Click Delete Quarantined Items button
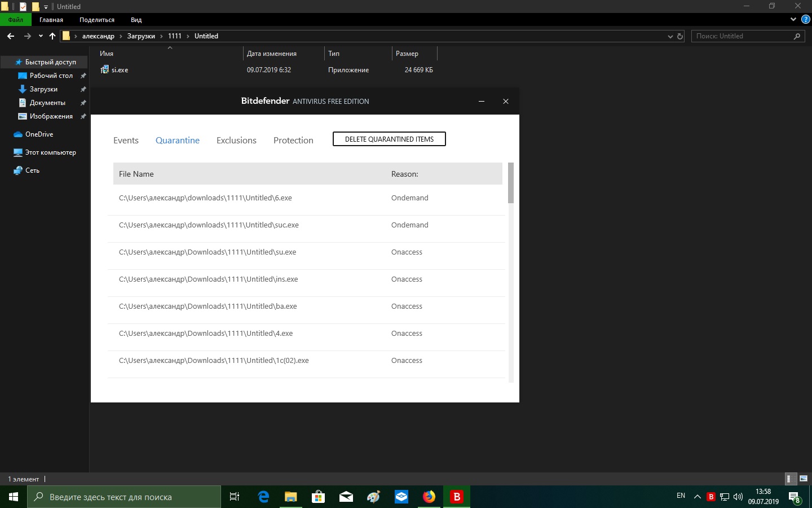The height and width of the screenshot is (508, 812). [389, 139]
